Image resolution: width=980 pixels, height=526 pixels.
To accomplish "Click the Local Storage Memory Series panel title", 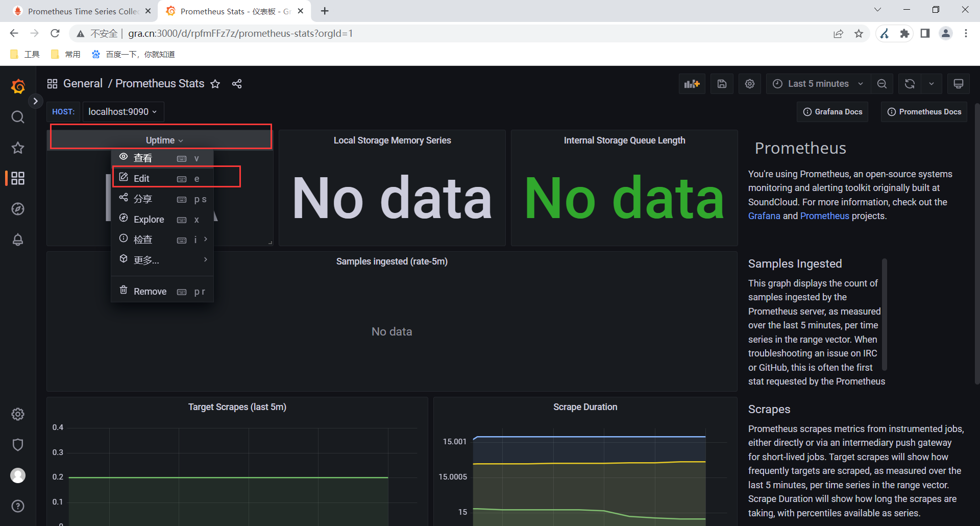I will coord(392,140).
